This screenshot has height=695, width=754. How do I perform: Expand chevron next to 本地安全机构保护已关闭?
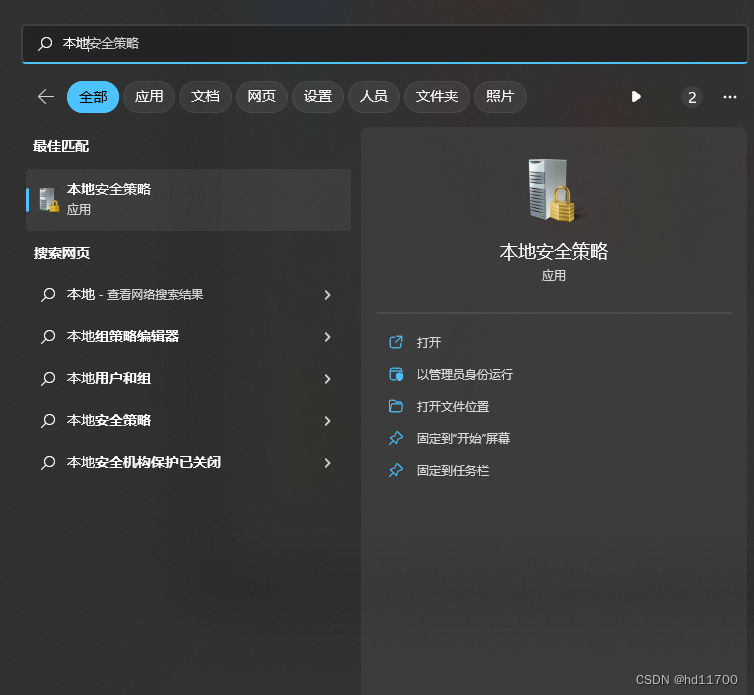327,463
